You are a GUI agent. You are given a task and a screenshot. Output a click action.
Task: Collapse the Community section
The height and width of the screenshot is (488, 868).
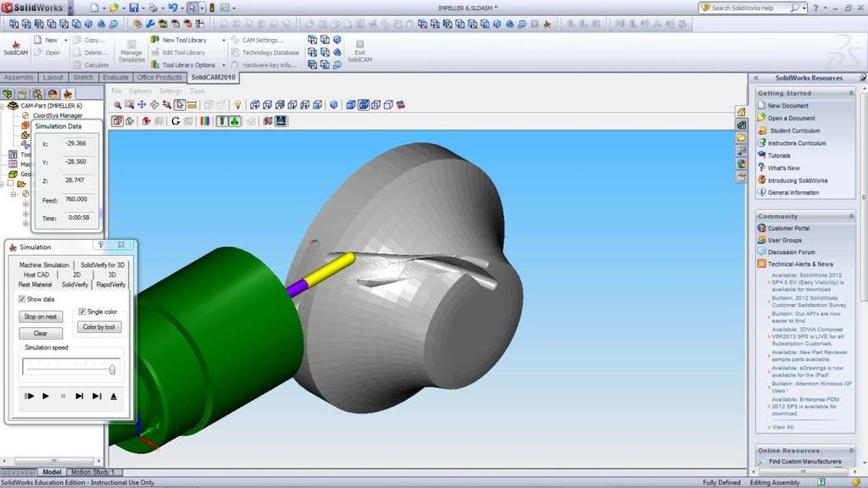851,216
